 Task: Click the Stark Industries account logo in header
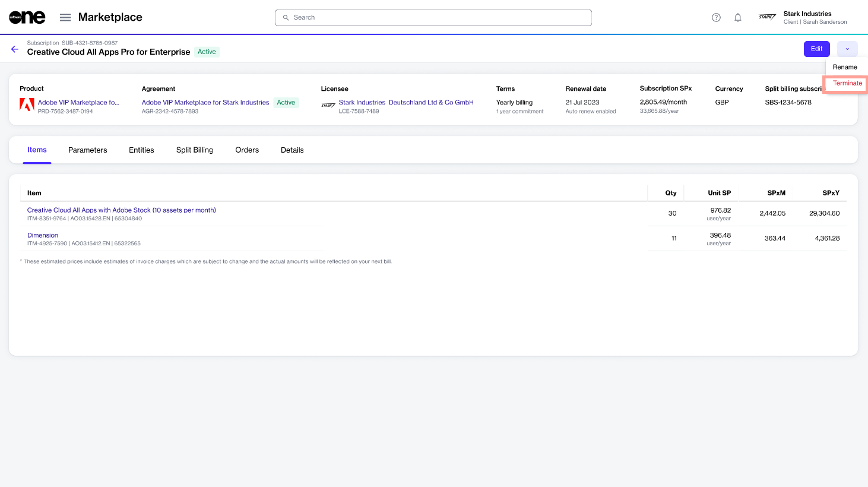click(x=767, y=17)
